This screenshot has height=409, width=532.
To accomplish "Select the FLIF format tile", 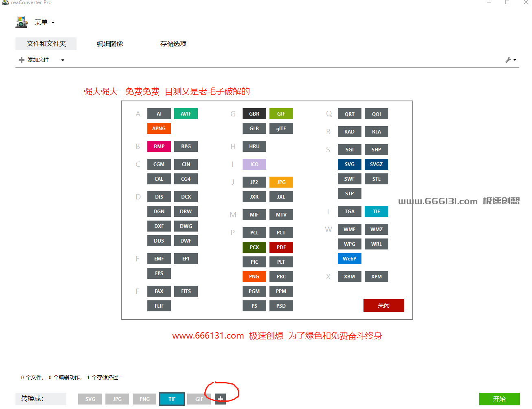I will point(159,306).
